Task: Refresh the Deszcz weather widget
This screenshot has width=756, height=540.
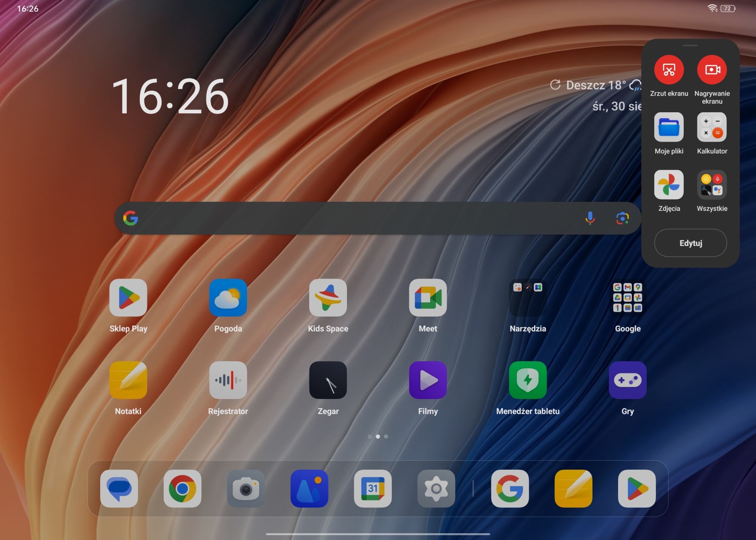Action: point(555,85)
